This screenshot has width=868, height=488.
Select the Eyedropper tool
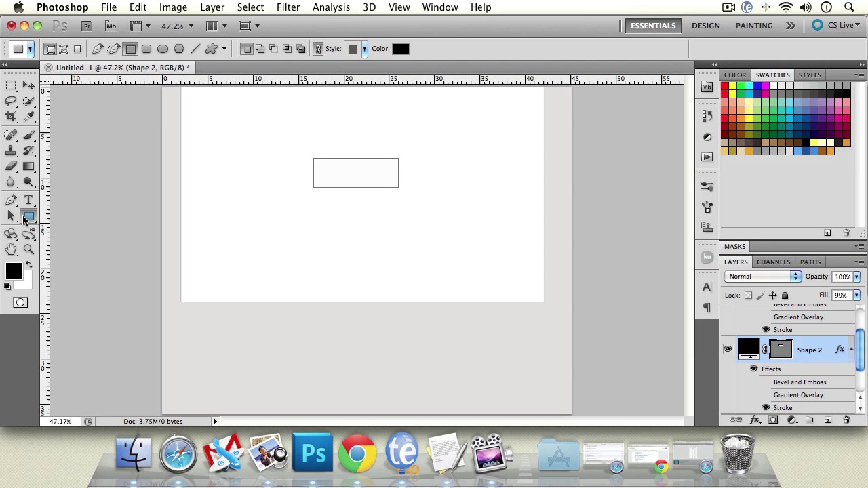[x=28, y=117]
